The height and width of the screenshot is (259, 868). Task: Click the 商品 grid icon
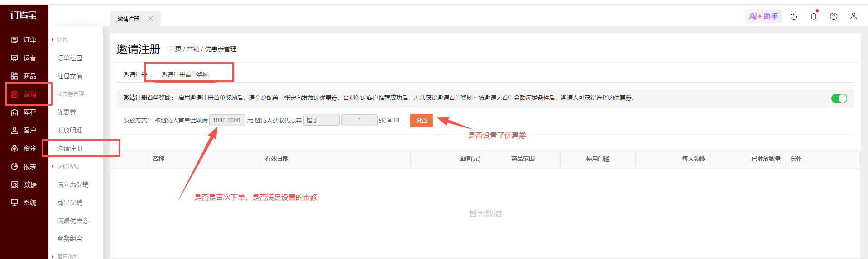point(14,76)
